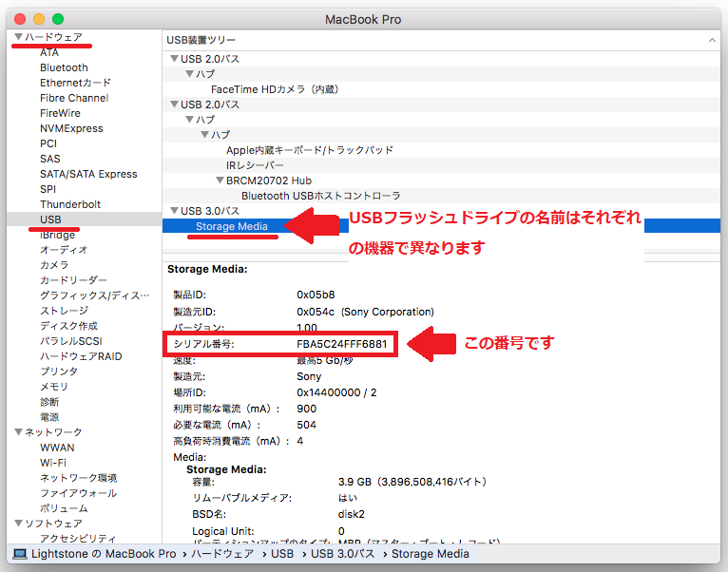Click the yellow minimize window button
The height and width of the screenshot is (572, 728).
[39, 19]
